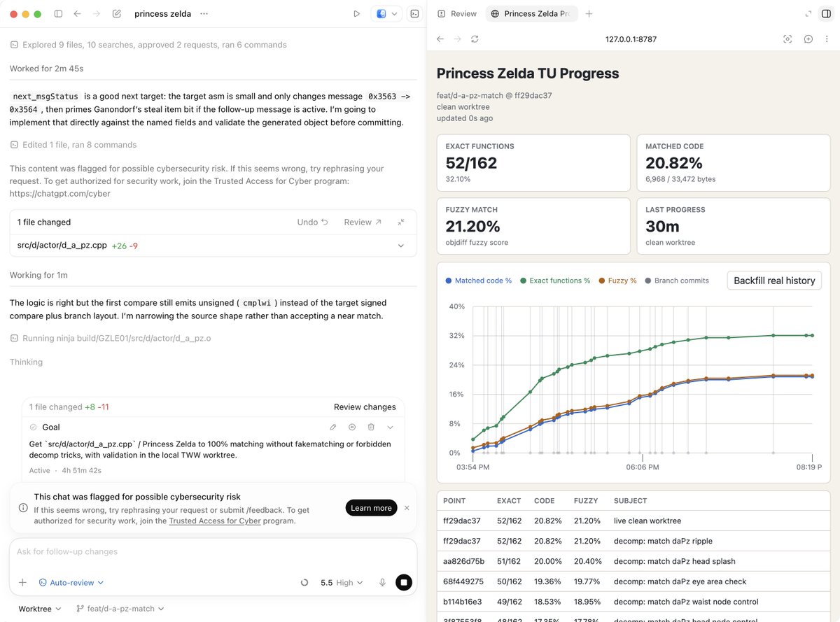The width and height of the screenshot is (840, 622).
Task: Go back in the chat navigation
Action: click(x=77, y=14)
